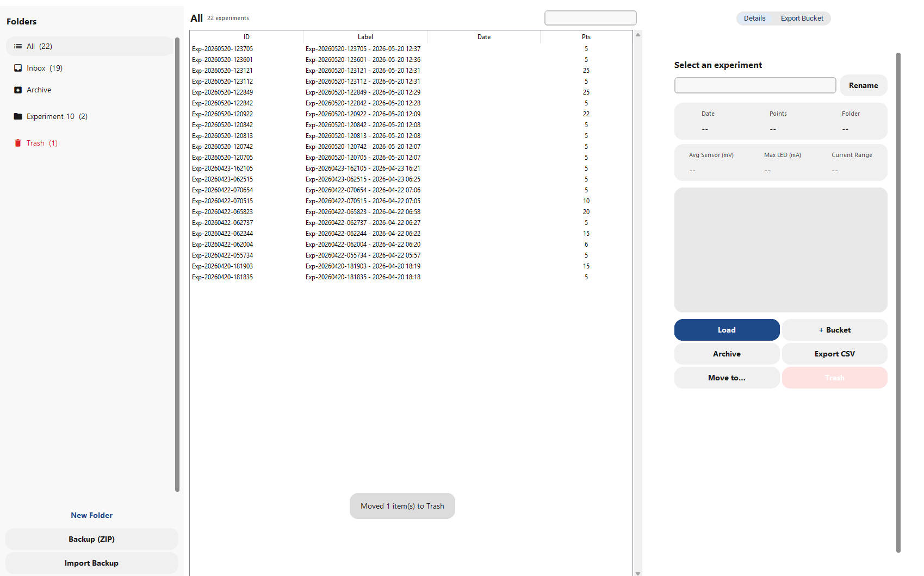Select row Exp-20260420-181835

pos(411,277)
